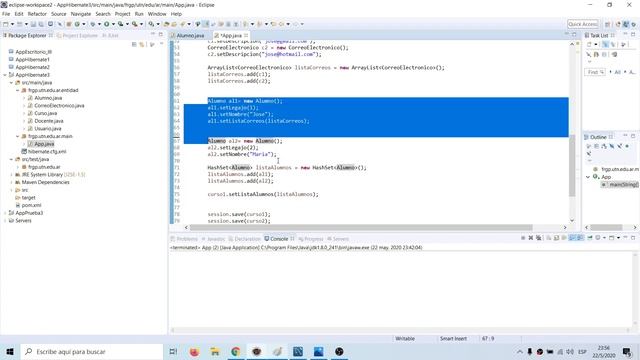The width and height of the screenshot is (640, 360).
Task: Switch to the Servers tab
Action: pos(338,239)
